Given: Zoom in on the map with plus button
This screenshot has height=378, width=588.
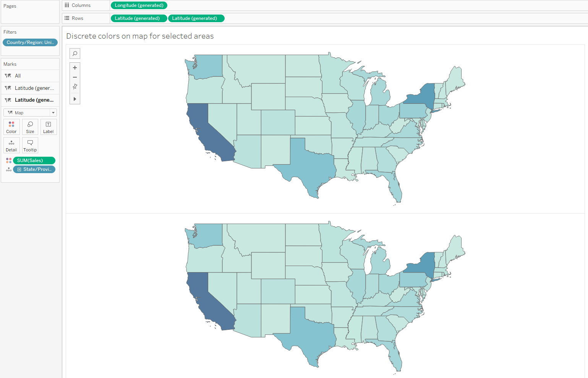Looking at the screenshot, I should coord(75,68).
